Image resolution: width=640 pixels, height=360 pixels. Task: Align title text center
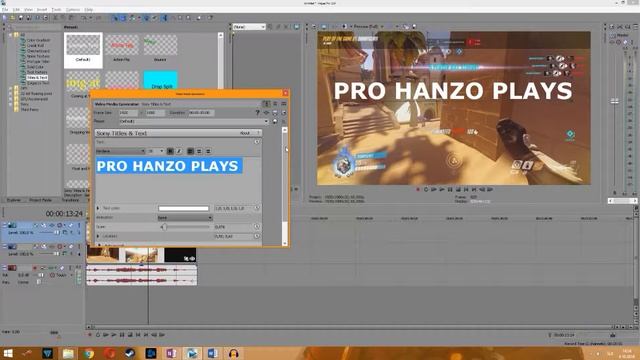click(199, 151)
